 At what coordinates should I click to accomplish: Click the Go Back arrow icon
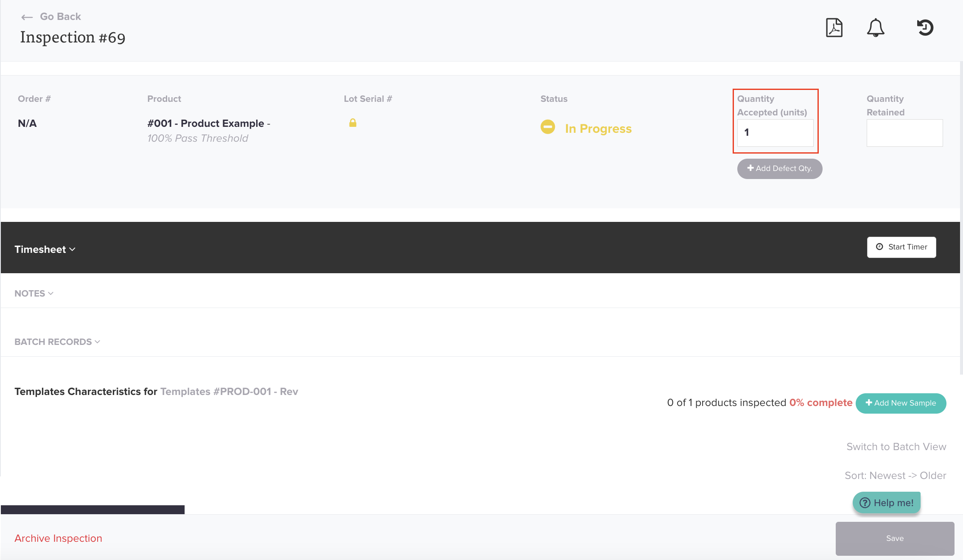(27, 17)
